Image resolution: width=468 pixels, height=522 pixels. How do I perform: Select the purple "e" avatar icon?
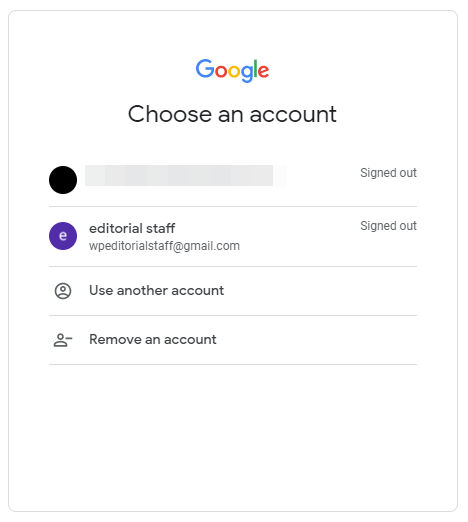[63, 236]
